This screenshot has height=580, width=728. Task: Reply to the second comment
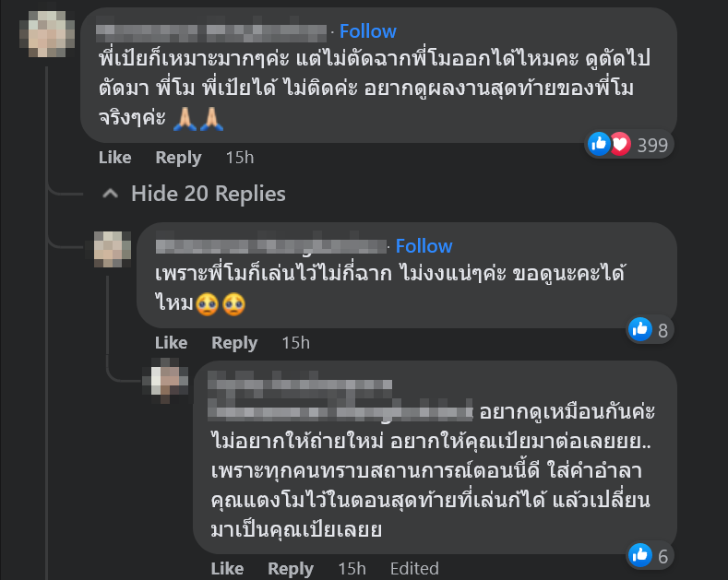pyautogui.click(x=234, y=343)
